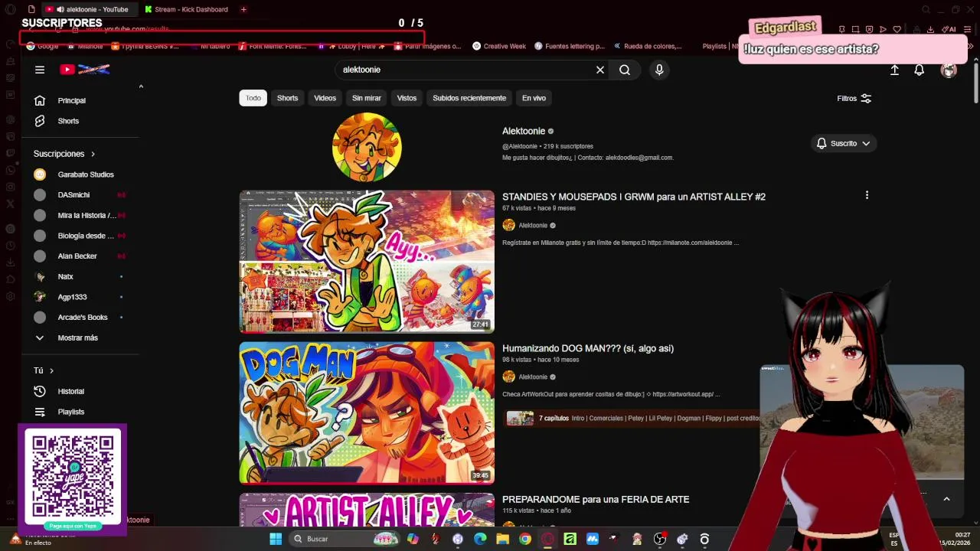The image size is (980, 551).
Task: Open the Font Meme bookmark
Action: [x=272, y=46]
